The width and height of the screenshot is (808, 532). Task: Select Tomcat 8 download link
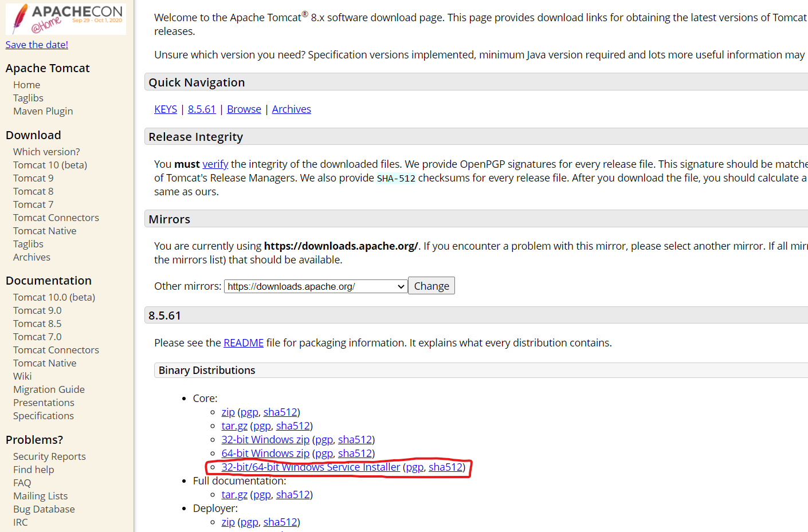click(x=33, y=191)
